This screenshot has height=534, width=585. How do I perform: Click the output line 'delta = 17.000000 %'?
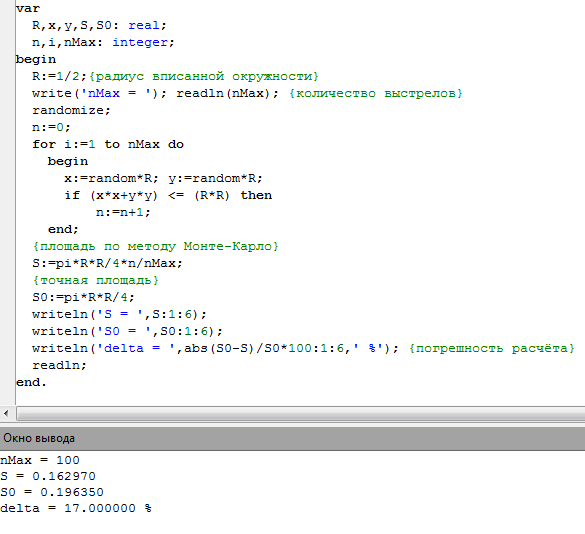click(x=76, y=508)
